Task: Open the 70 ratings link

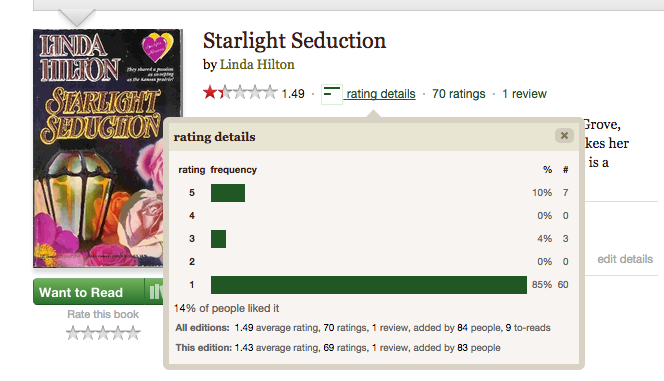Action: (459, 94)
